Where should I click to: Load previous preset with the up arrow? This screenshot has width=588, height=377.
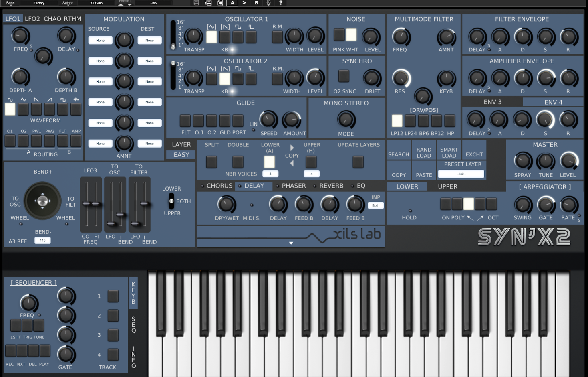click(121, 4)
